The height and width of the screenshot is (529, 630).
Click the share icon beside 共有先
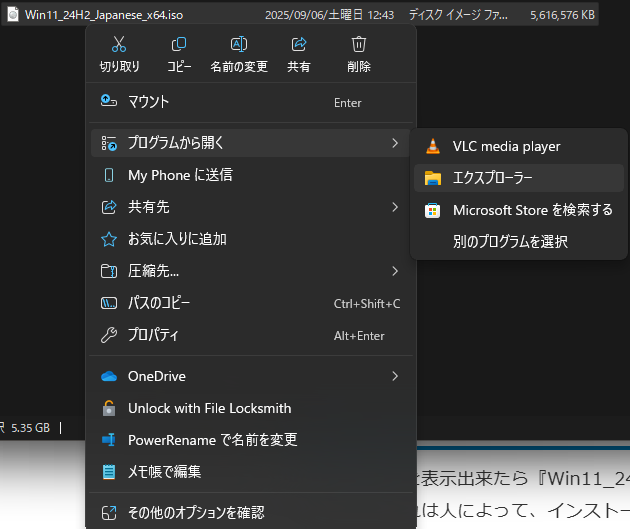[108, 207]
